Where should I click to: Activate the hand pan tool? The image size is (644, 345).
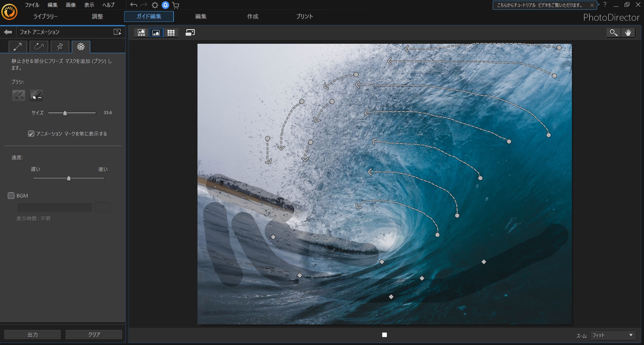coord(628,33)
